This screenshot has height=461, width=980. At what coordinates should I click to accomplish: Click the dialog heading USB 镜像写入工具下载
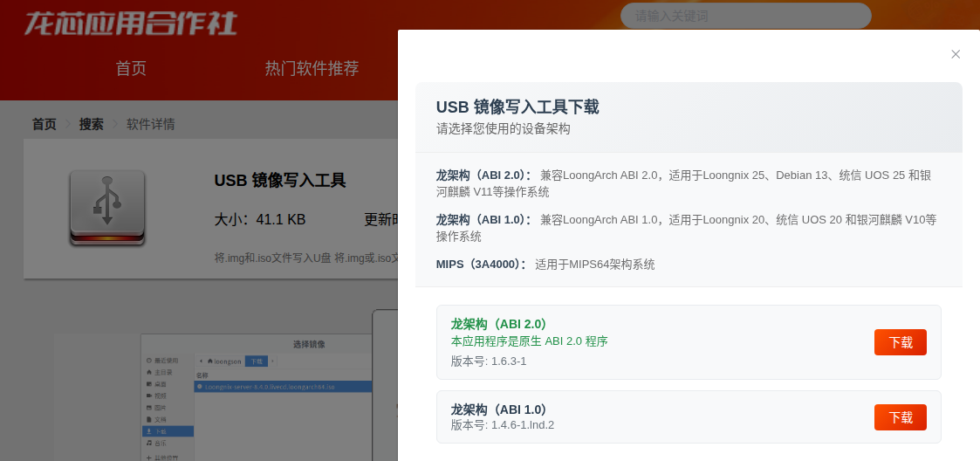(x=517, y=107)
